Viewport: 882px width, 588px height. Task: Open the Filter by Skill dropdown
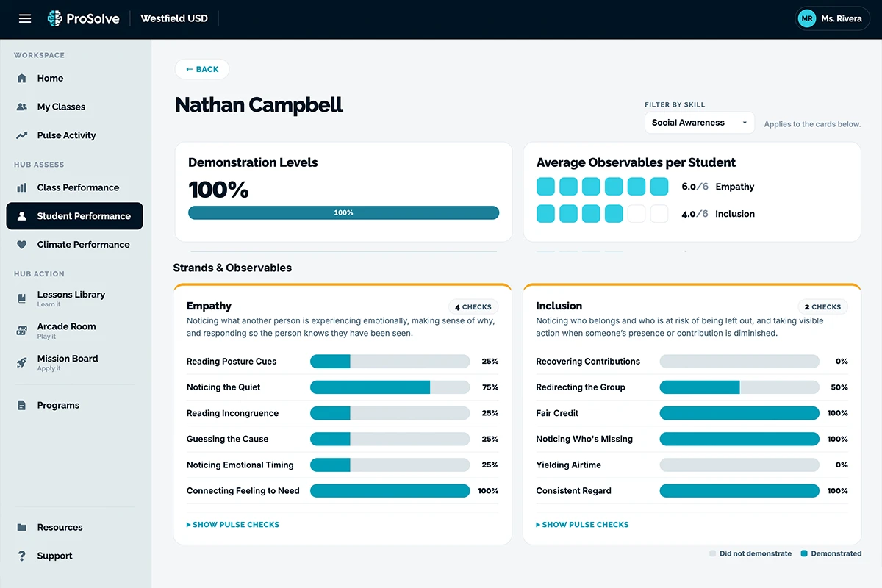pyautogui.click(x=700, y=123)
